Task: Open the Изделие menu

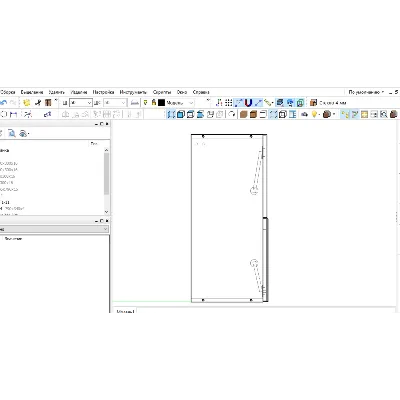Action: point(79,92)
